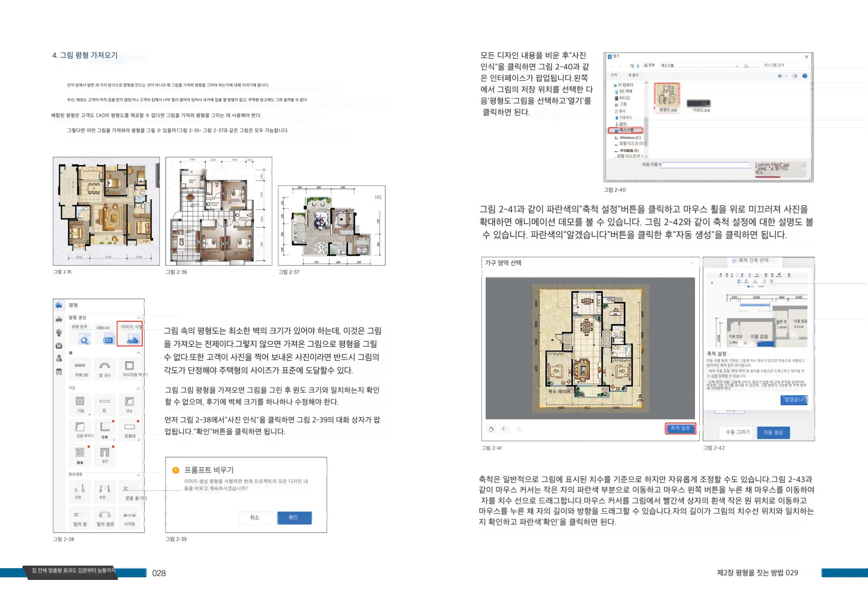868x608 pixels.
Task: Select the 직벽 (B) straight wall tool
Action: click(x=80, y=369)
